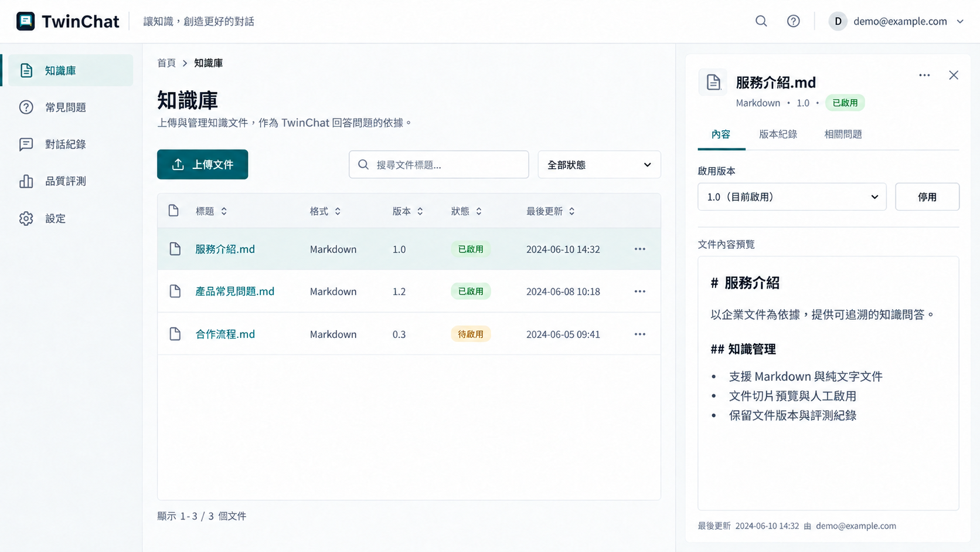This screenshot has height=552, width=980.
Task: Open the 全部狀態 filter dropdown
Action: pyautogui.click(x=599, y=164)
